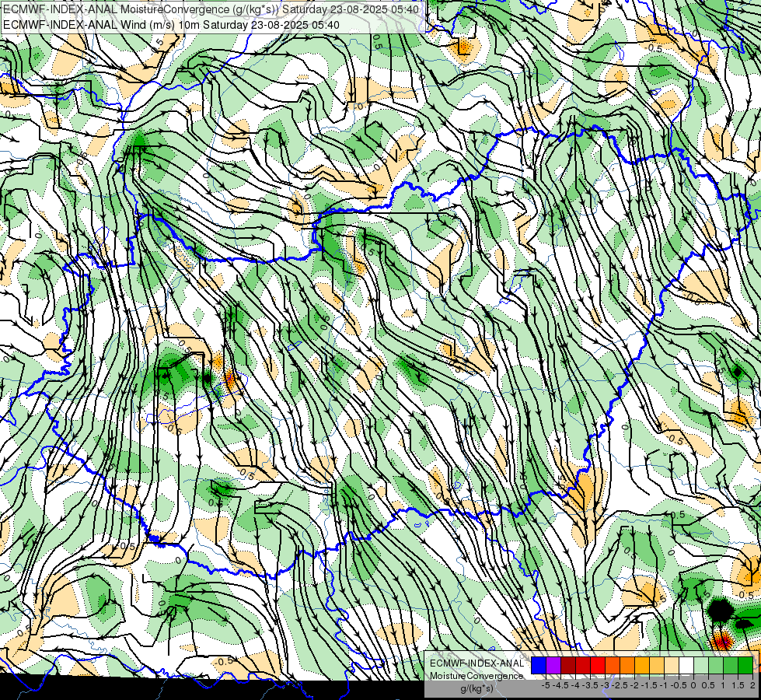Click the -3.5 tick label on legend scale

590,685
